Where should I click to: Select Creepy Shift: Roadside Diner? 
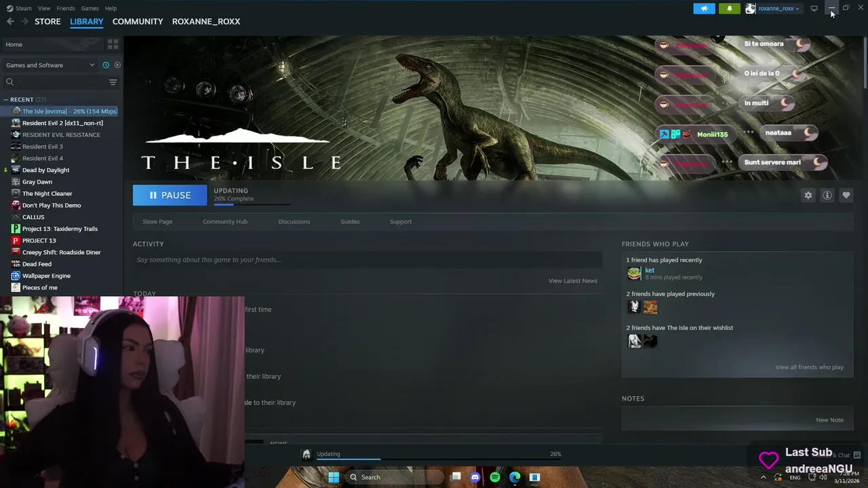62,252
